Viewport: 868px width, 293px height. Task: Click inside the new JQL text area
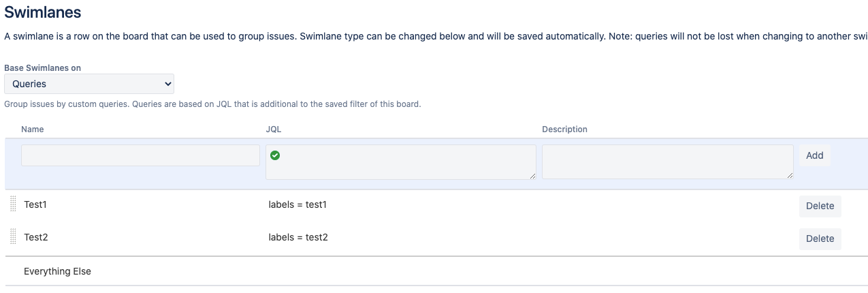click(x=400, y=162)
